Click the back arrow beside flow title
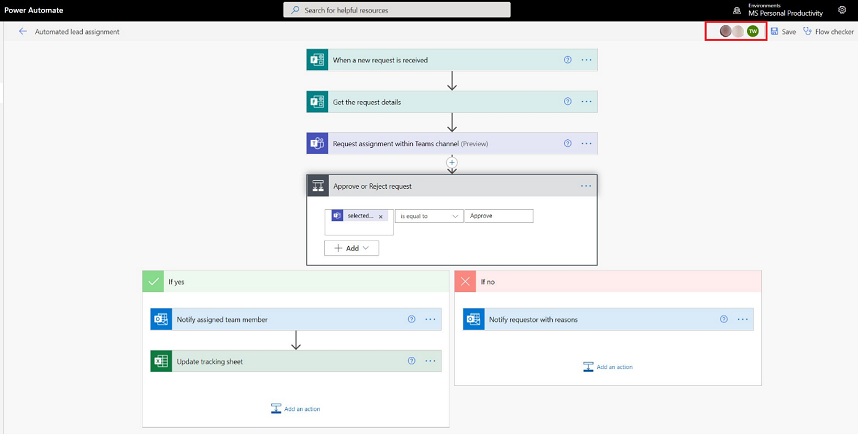 (x=22, y=32)
